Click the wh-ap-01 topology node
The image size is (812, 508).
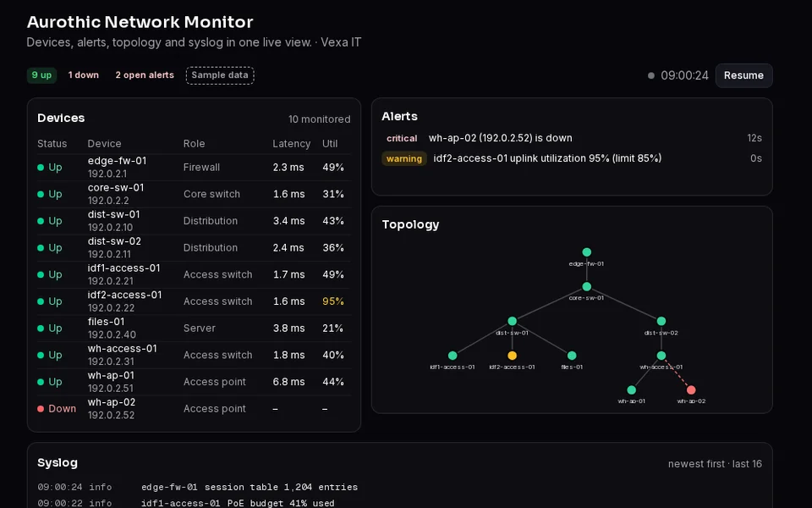point(631,389)
